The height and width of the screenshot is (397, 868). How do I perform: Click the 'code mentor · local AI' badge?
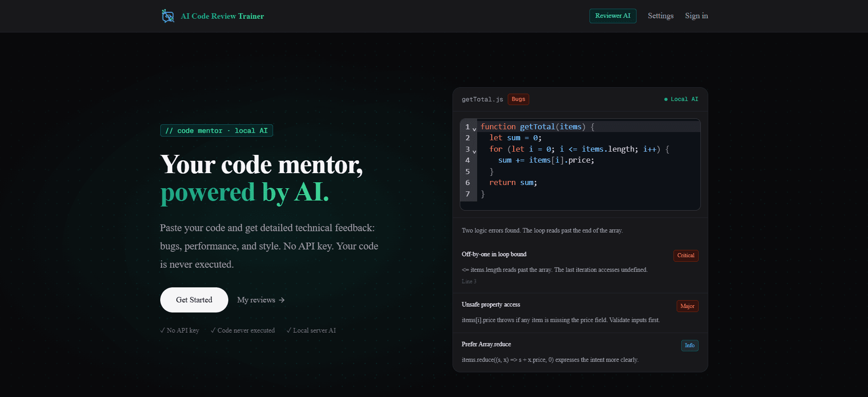click(x=216, y=131)
